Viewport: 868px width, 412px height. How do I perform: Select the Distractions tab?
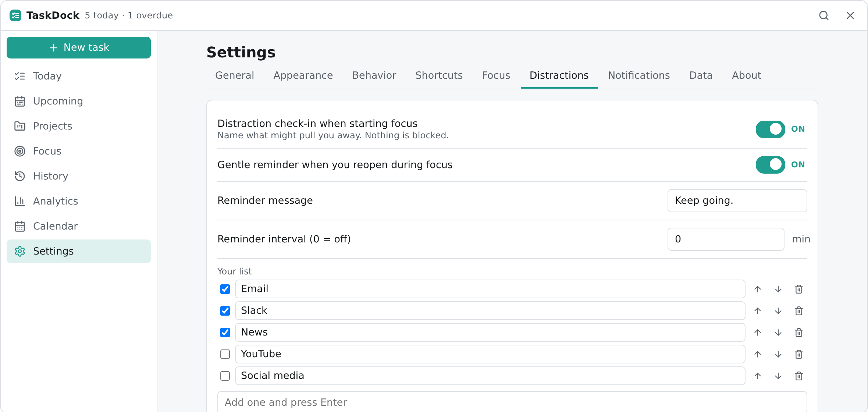[559, 75]
